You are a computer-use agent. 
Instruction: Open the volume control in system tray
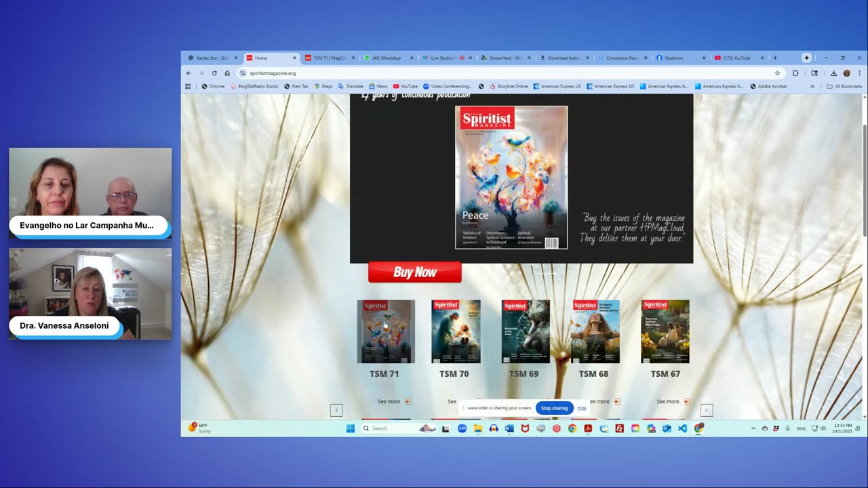[x=823, y=428]
